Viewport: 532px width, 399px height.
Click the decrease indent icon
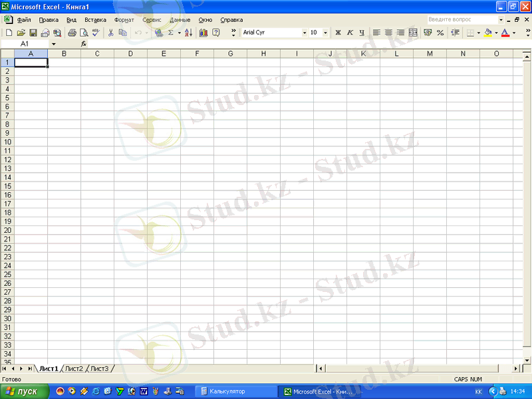pyautogui.click(x=455, y=33)
